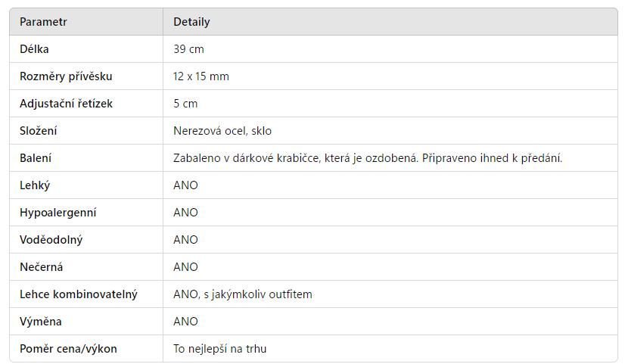Image resolution: width=625 pixels, height=364 pixels.
Task: Click the 5 cm value cell
Action: [185, 104]
